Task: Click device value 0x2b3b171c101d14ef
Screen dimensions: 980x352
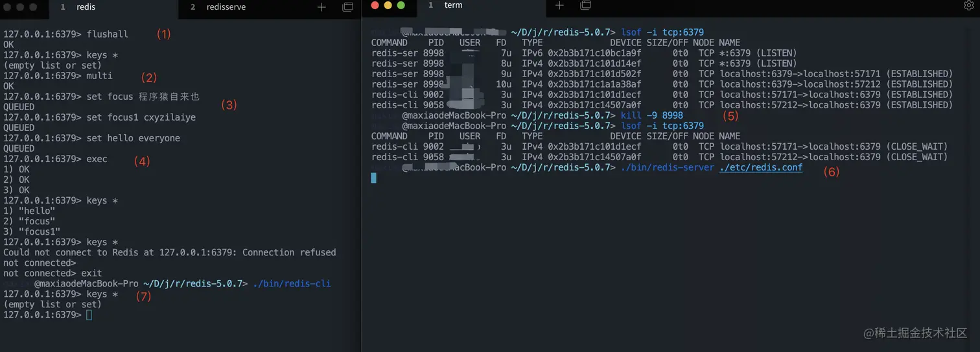Action: pos(594,63)
